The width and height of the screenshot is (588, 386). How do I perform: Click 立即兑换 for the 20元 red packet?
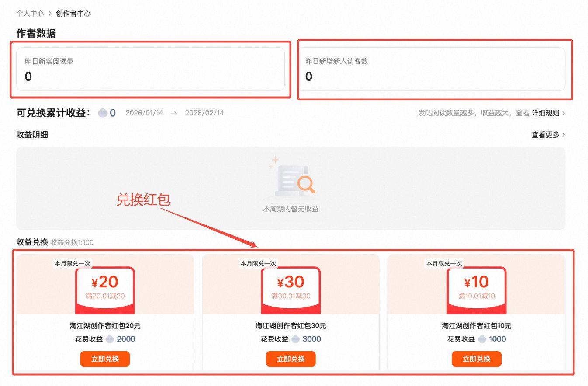click(104, 359)
